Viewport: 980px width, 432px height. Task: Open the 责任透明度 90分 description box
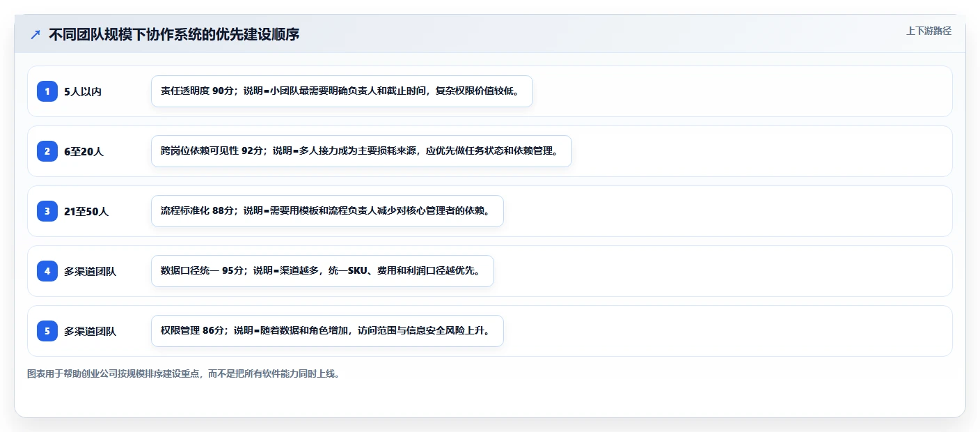tap(342, 91)
